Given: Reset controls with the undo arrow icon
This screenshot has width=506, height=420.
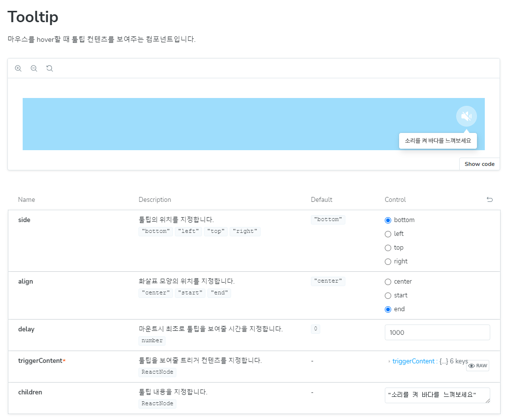Looking at the screenshot, I should 489,199.
